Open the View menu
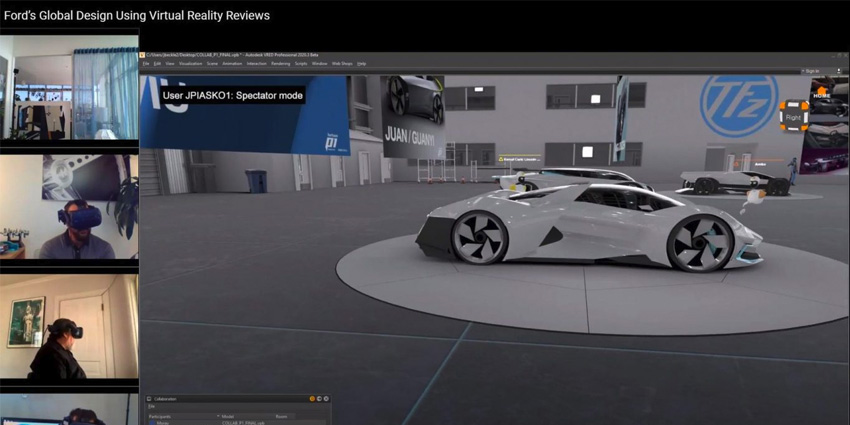850x425 pixels. pos(170,63)
